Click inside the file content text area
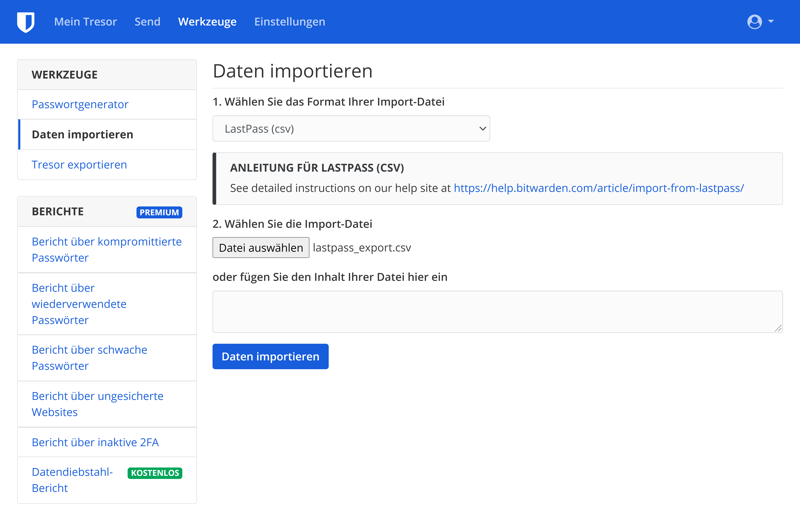 point(497,312)
